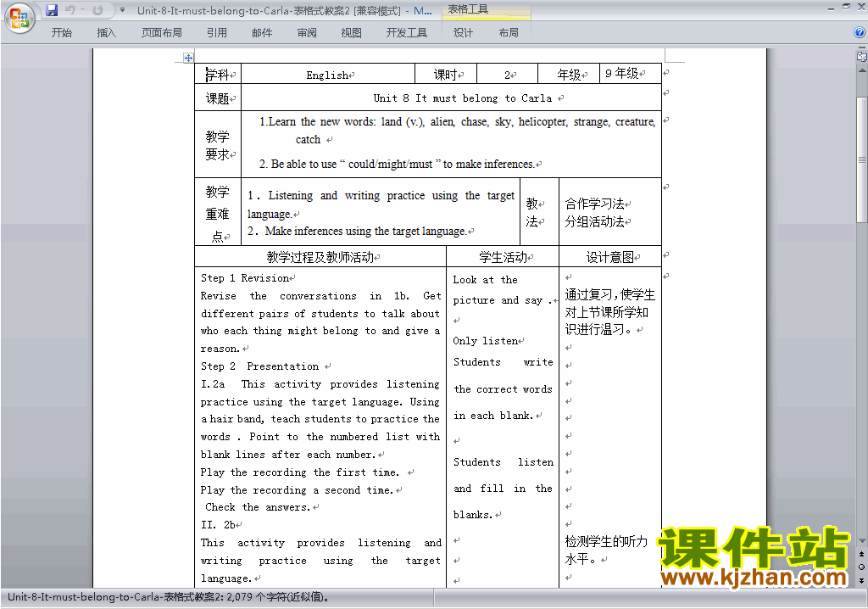Switch to the 引用 tab
The height and width of the screenshot is (609, 868).
coord(216,33)
